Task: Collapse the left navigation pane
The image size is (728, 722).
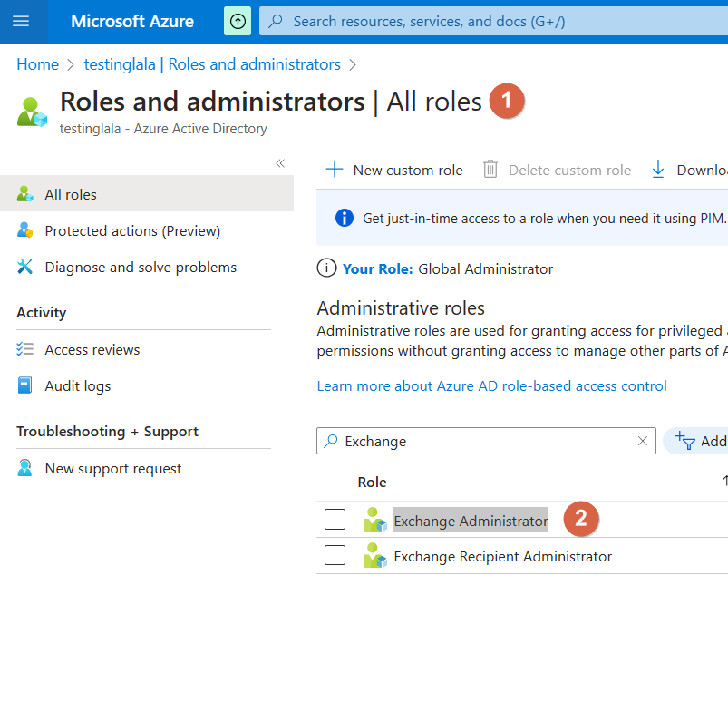Action: (280, 163)
